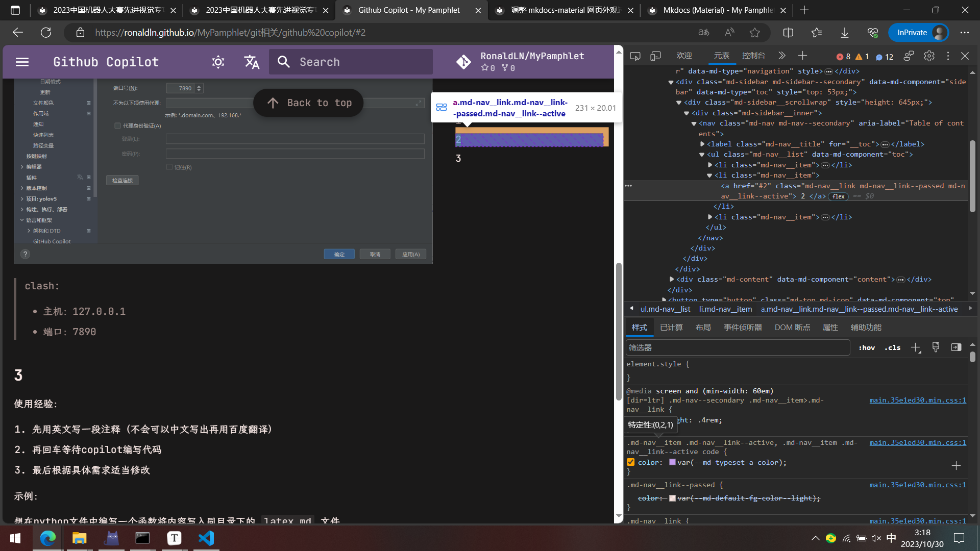The image size is (980, 551).
Task: Expand the md-content div node
Action: pos(672,280)
